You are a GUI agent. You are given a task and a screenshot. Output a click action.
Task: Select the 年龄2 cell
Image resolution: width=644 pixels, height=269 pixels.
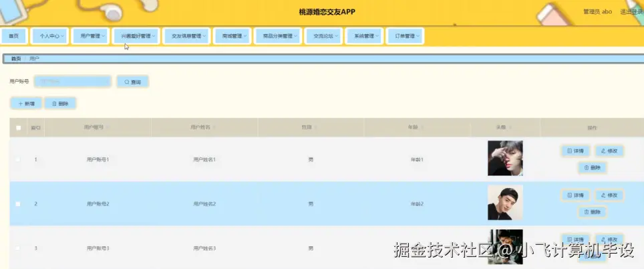(x=417, y=204)
